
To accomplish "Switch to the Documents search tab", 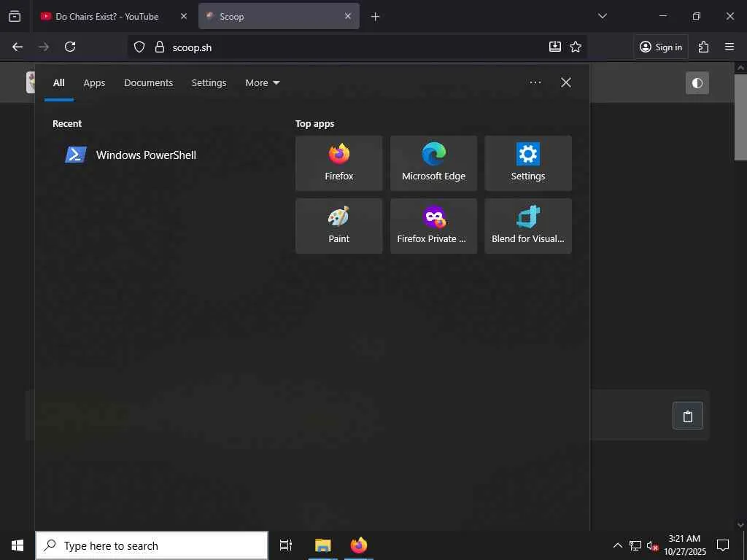I will coord(148,83).
